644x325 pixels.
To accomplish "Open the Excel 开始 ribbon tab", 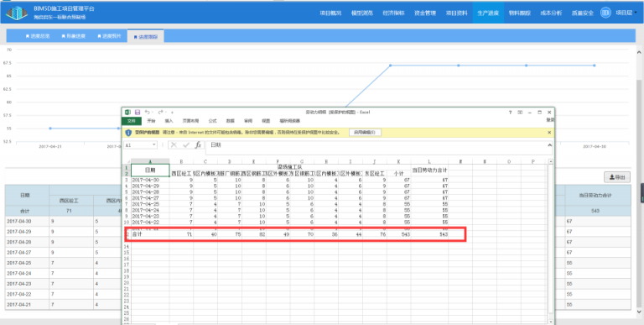I will 151,121.
